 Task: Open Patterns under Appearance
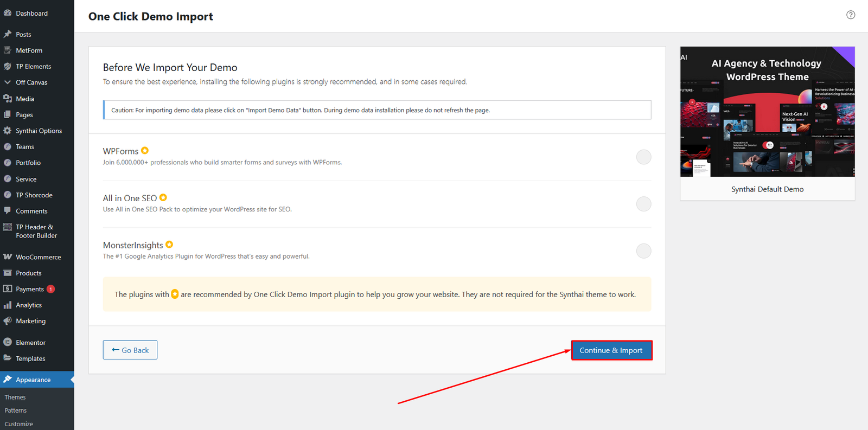[16, 410]
